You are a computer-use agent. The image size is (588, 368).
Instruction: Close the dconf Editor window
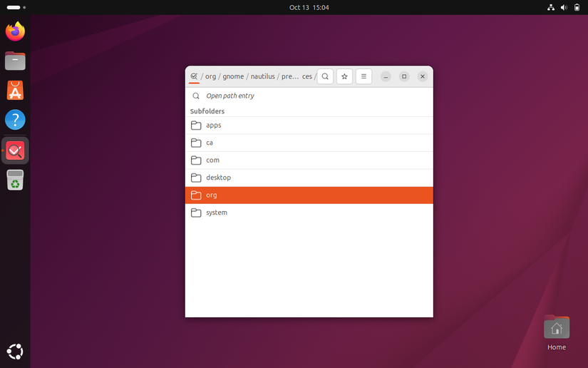click(x=422, y=76)
